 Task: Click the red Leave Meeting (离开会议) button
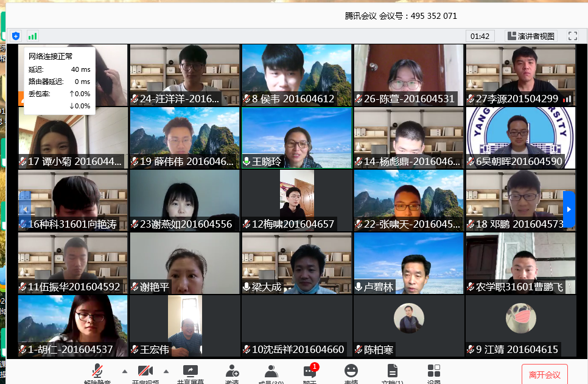(544, 374)
